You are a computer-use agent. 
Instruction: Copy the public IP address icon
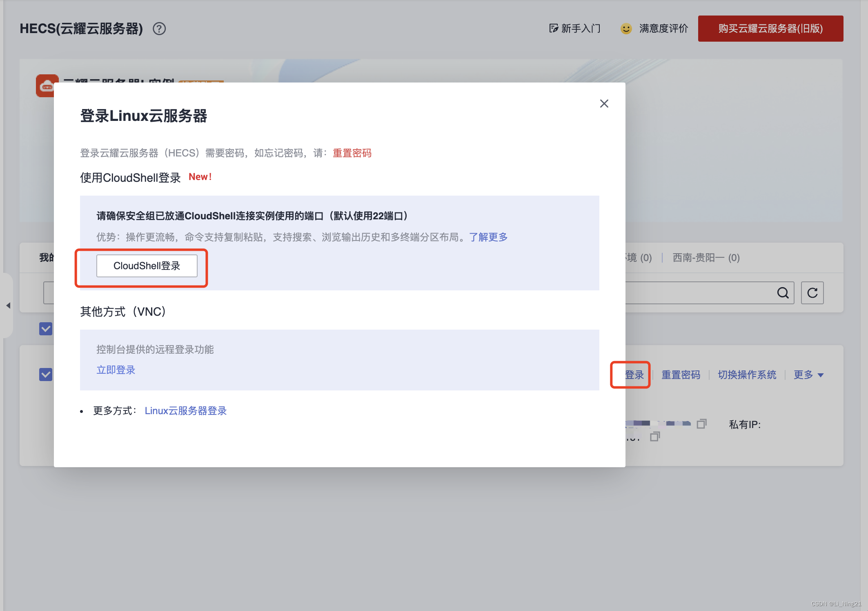pyautogui.click(x=701, y=424)
